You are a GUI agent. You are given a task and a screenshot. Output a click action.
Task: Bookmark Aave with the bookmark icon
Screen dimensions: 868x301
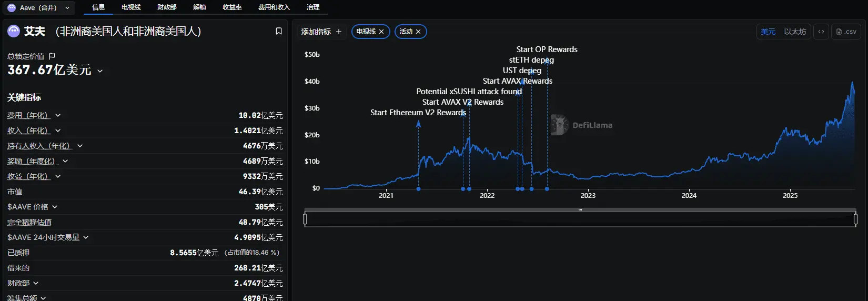[279, 31]
